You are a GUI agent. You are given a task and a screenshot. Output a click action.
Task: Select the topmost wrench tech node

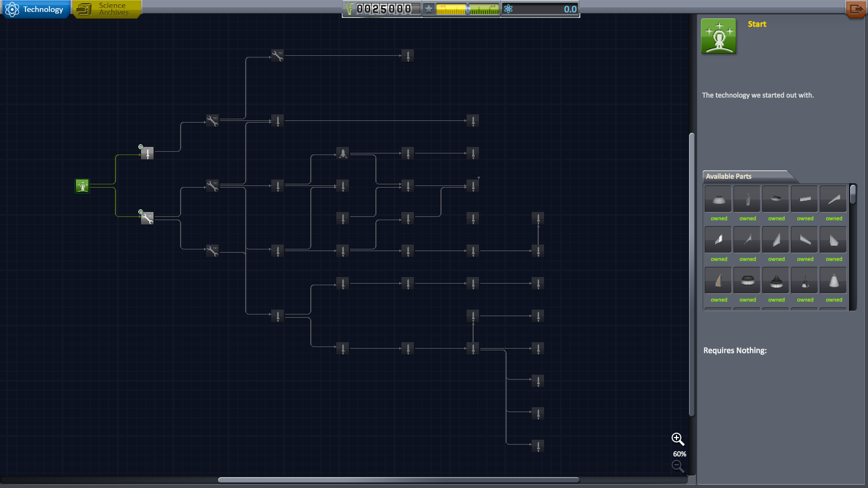pyautogui.click(x=277, y=55)
